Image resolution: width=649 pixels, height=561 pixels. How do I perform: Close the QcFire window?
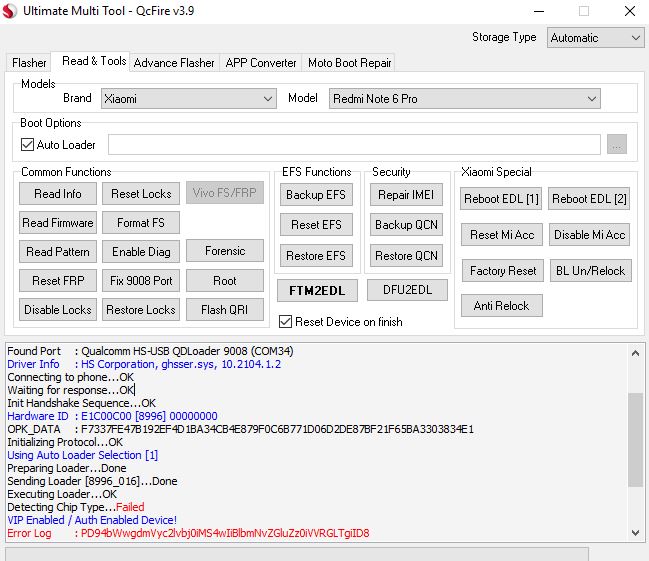coord(630,11)
